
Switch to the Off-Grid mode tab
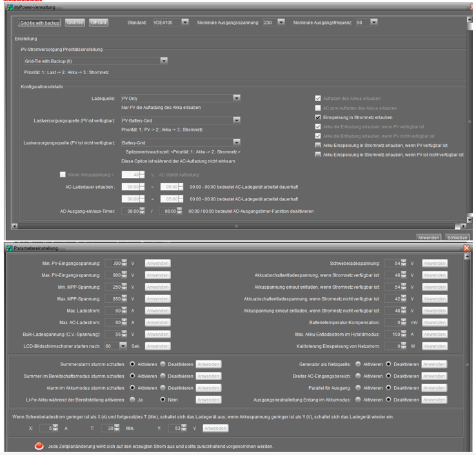[x=98, y=23]
